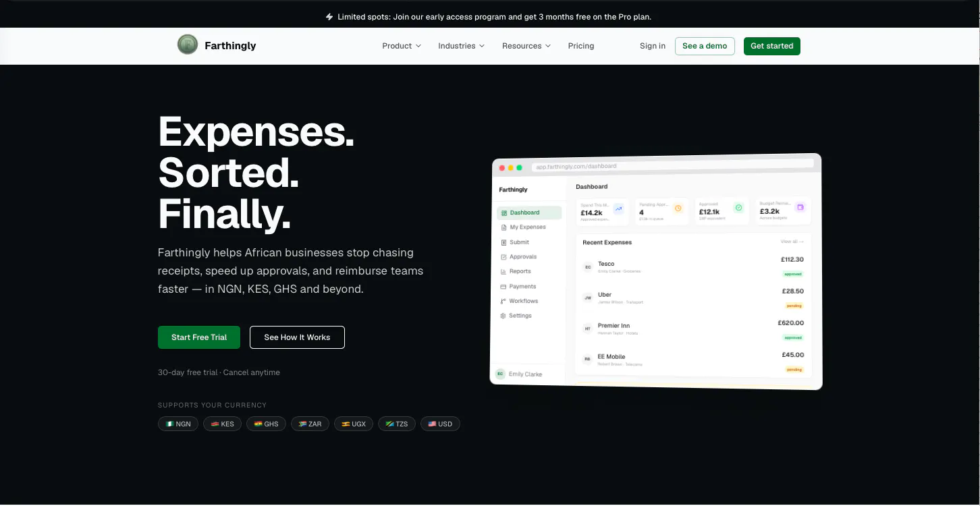Viewport: 980px width, 506px height.
Task: Click the lightning bolt icon in the announcement banner
Action: (x=329, y=17)
